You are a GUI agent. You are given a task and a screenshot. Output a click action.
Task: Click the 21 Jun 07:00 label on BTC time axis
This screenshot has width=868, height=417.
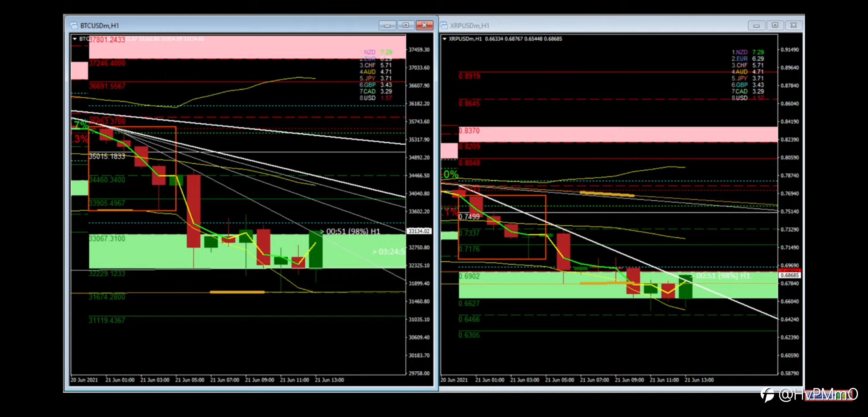click(225, 380)
